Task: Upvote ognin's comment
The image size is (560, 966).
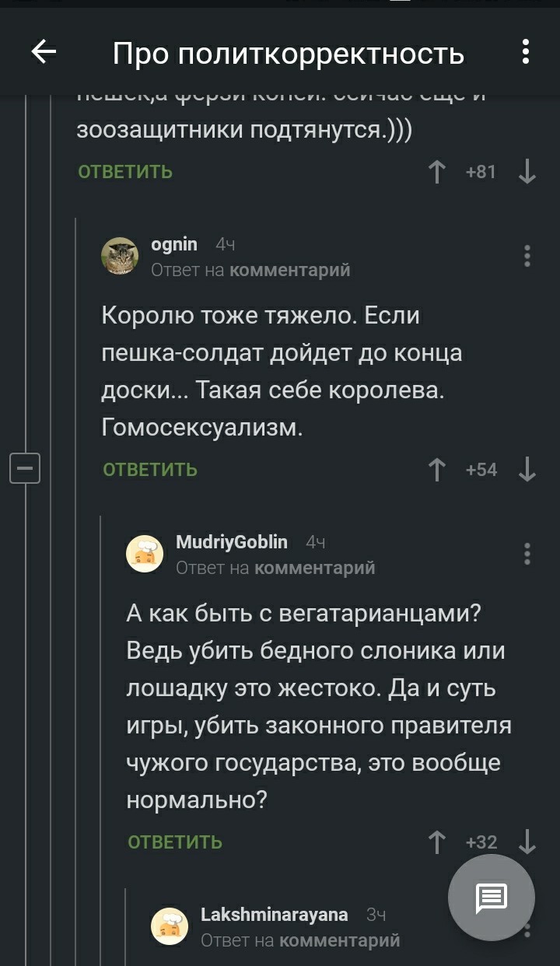Action: (437, 470)
